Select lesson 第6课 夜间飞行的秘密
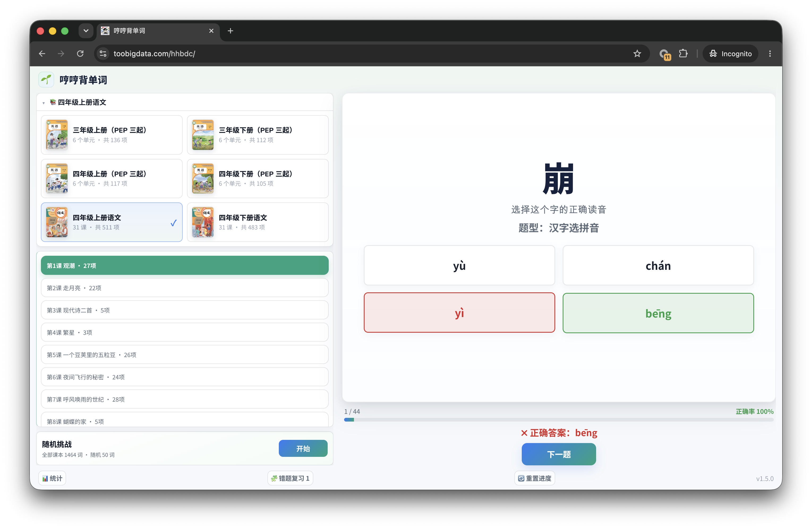The height and width of the screenshot is (529, 812). coord(185,377)
